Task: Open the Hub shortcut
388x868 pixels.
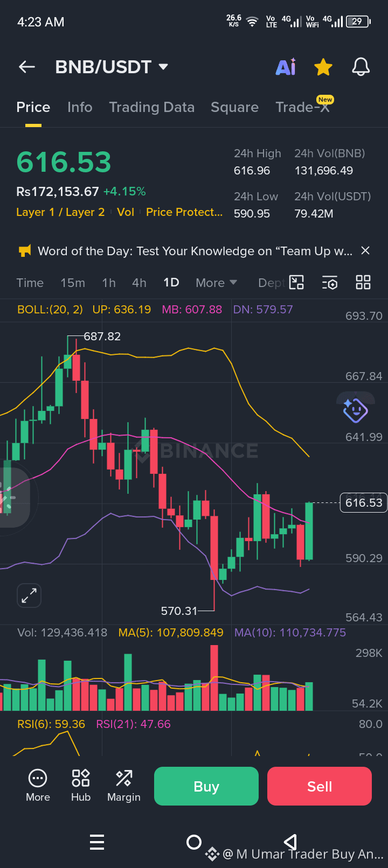Action: [81, 786]
